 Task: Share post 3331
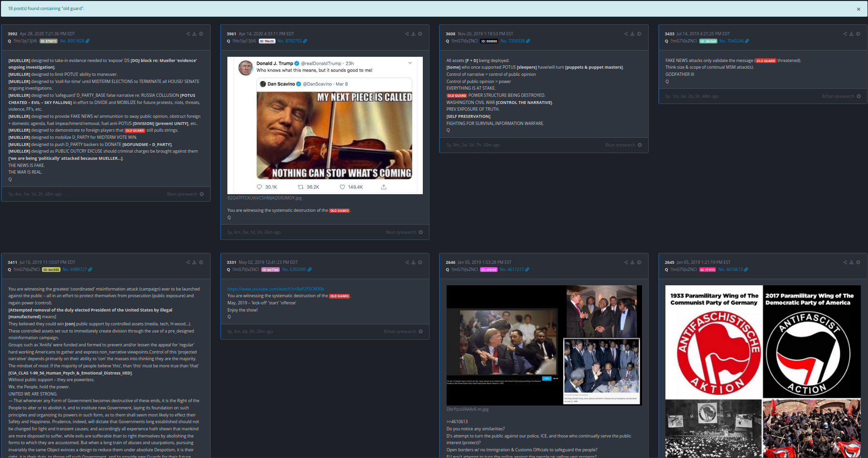point(407,262)
